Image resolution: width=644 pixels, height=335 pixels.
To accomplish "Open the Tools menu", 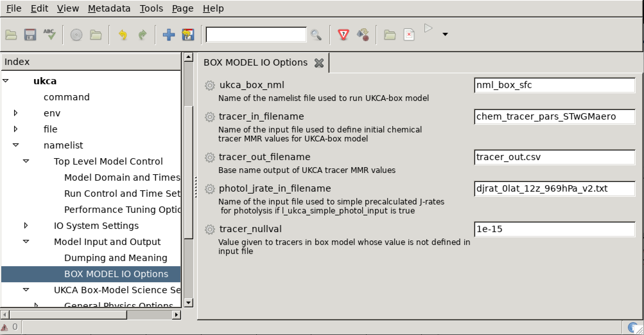I will pos(151,8).
